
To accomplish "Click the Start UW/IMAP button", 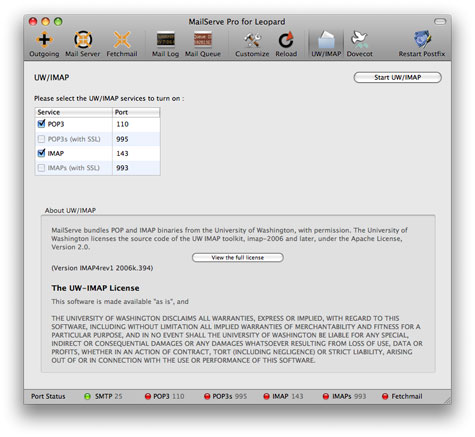I will click(x=397, y=77).
